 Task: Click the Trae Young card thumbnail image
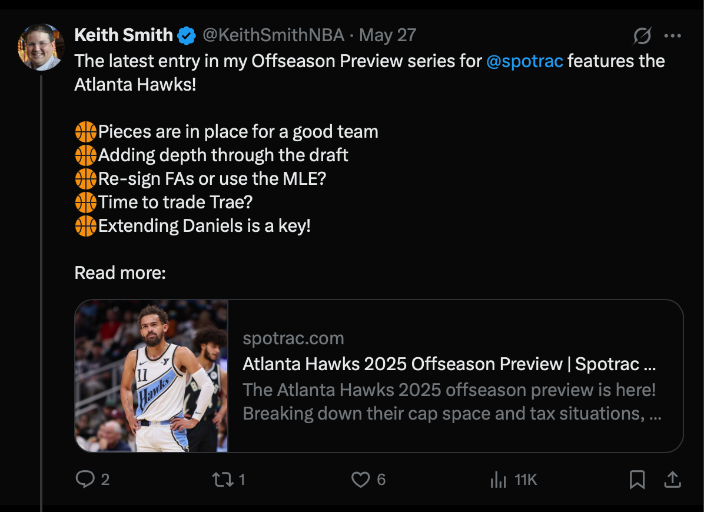click(x=151, y=376)
